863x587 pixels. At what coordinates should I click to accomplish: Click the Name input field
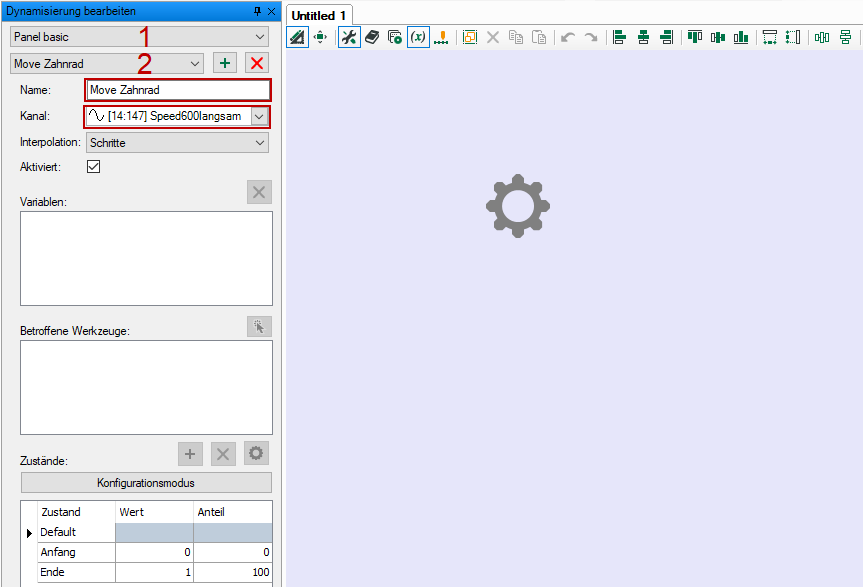pyautogui.click(x=177, y=90)
